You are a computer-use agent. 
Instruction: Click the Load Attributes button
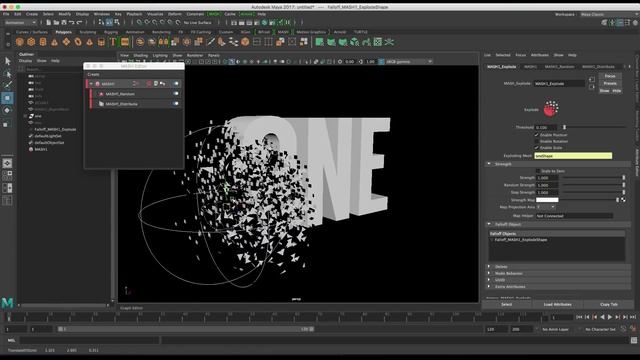tap(557, 304)
